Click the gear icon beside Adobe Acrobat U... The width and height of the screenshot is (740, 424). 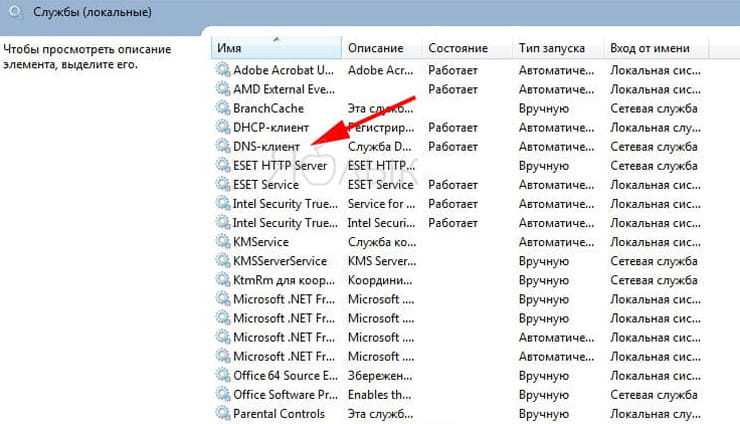tap(223, 70)
